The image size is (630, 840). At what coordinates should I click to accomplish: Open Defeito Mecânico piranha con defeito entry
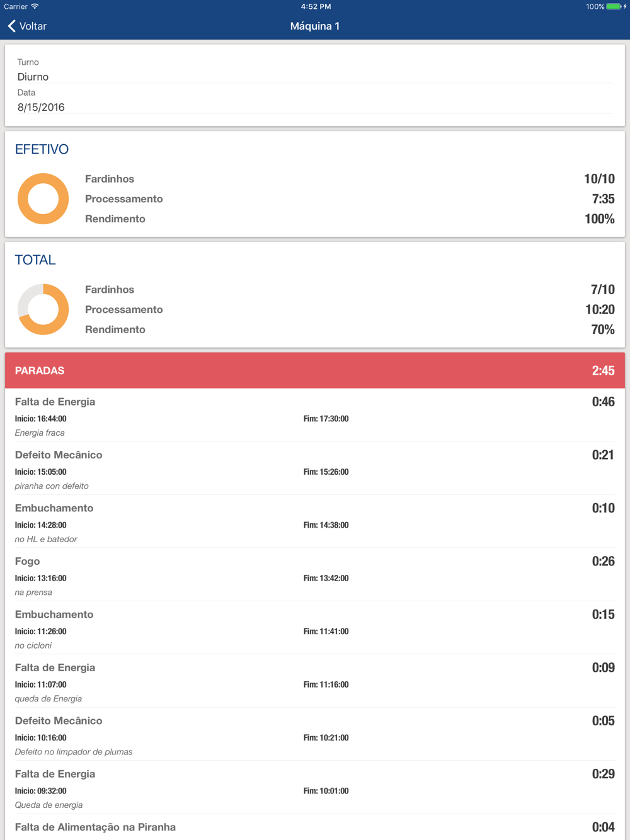pos(315,468)
